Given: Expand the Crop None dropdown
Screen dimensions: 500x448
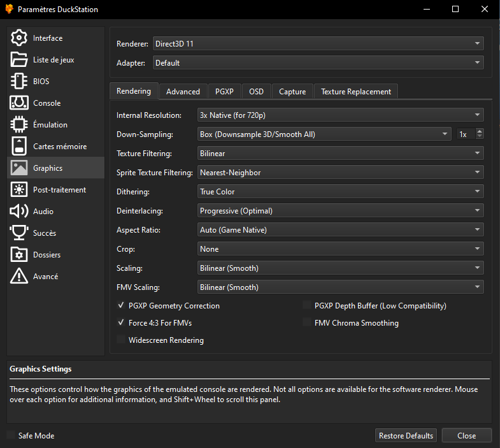Looking at the screenshot, I should 341,249.
